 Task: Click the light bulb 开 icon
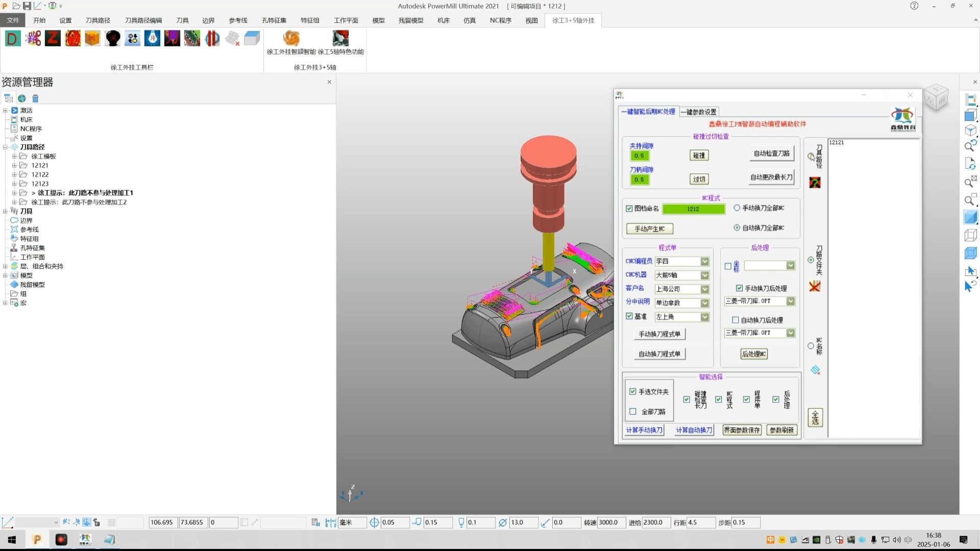point(152,38)
